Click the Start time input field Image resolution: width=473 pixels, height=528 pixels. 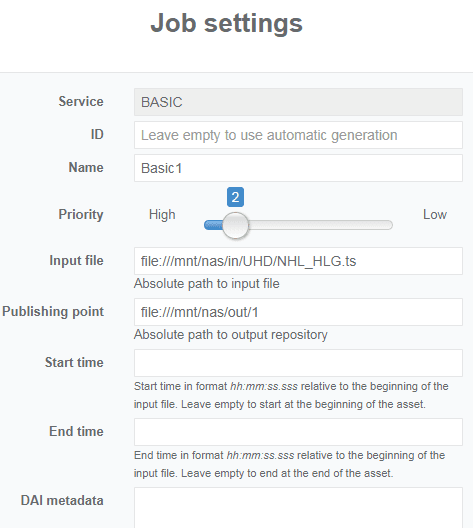pyautogui.click(x=298, y=363)
